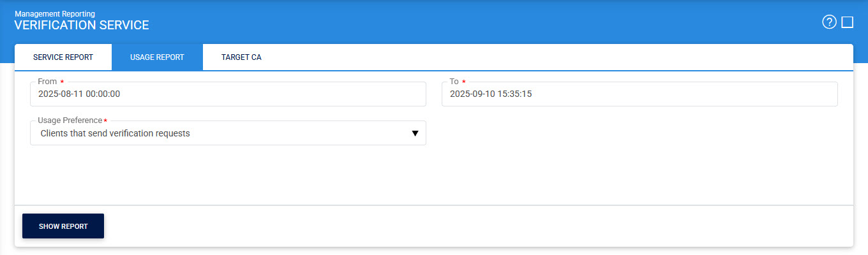Focus the From date input field
Image resolution: width=868 pixels, height=255 pixels.
228,94
